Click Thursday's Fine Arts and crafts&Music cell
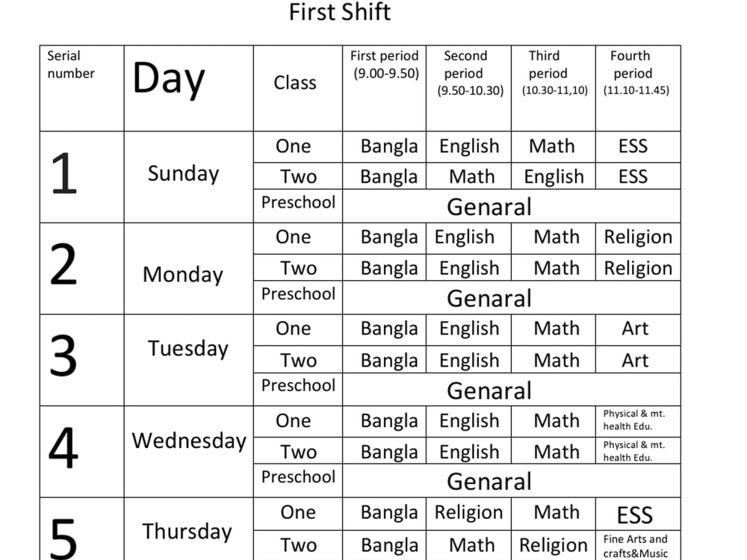 tap(638, 545)
